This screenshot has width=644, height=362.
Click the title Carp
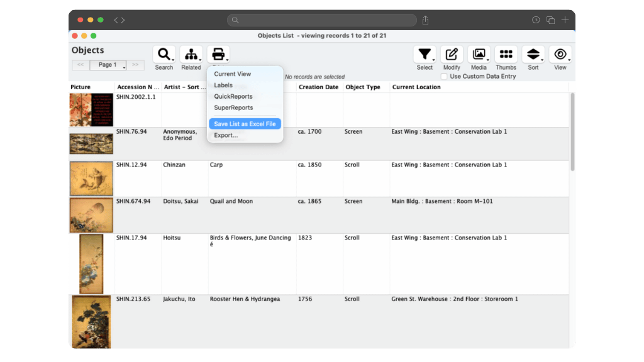pos(216,165)
